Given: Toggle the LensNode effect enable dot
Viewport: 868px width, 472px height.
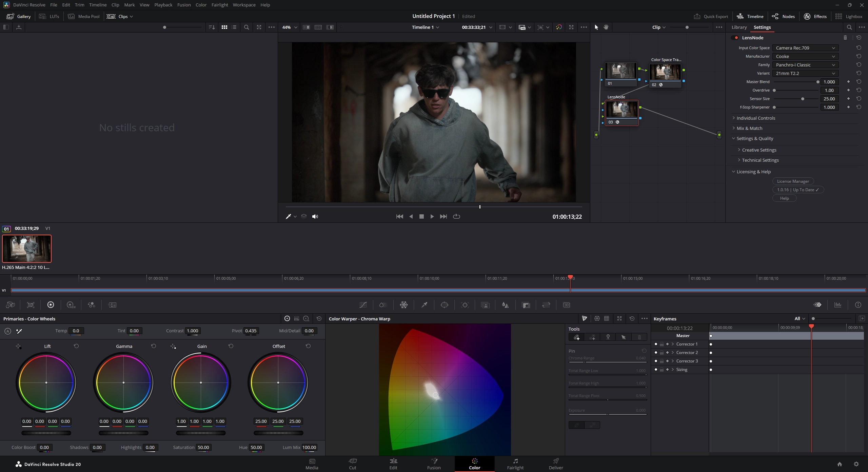Looking at the screenshot, I should pyautogui.click(x=736, y=38).
